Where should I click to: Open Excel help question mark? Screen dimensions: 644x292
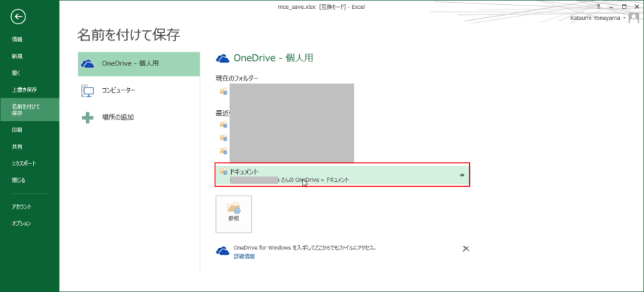[x=599, y=7]
